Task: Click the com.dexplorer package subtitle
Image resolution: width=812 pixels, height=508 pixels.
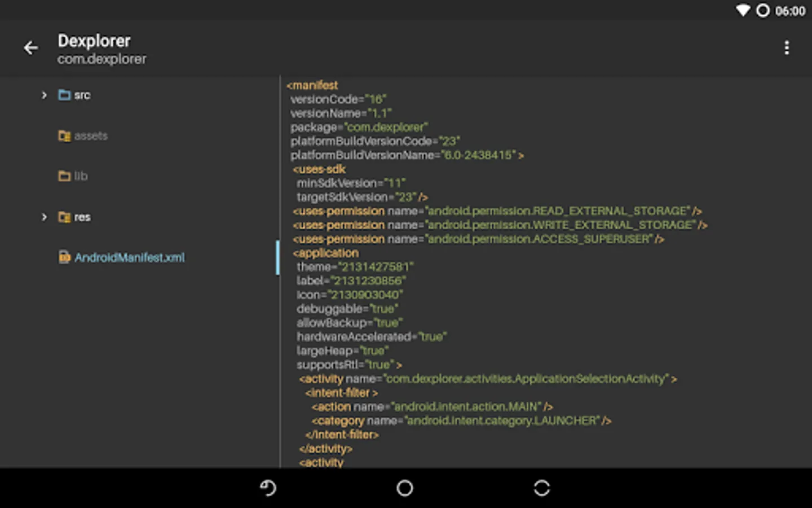Action: [x=101, y=59]
